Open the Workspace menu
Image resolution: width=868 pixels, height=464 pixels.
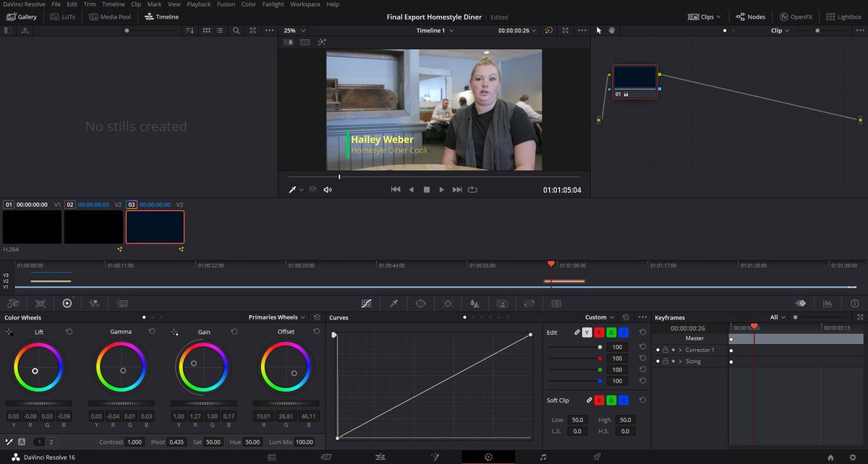(x=305, y=4)
